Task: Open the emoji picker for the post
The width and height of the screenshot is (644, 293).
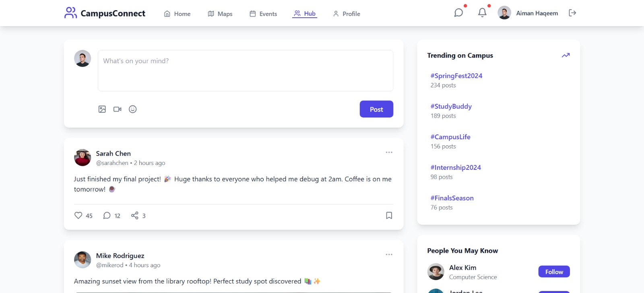Action: pos(133,109)
